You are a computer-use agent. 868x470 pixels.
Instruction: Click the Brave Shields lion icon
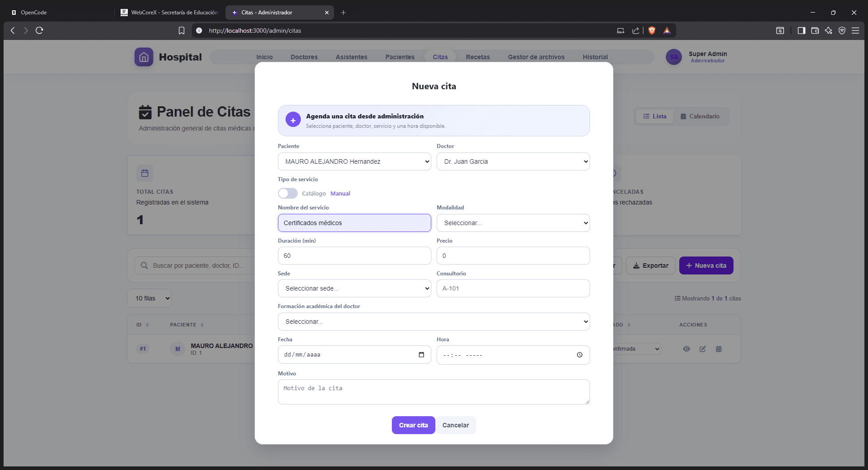tap(652, 30)
